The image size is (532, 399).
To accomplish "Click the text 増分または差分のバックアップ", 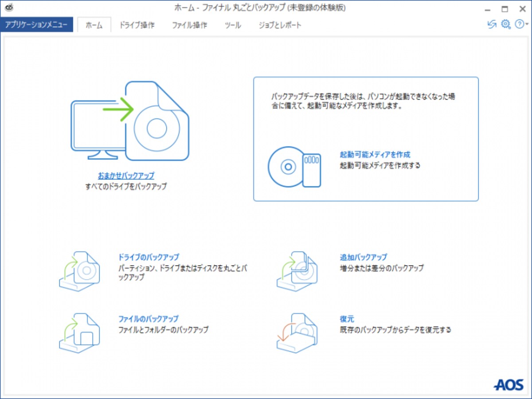I will point(382,268).
